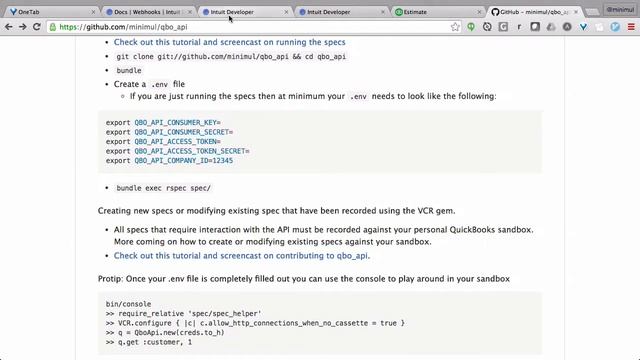Viewport: 640px width, 360px height.
Task: Click the 'Creating new specs' paragraph
Action: click(276, 211)
